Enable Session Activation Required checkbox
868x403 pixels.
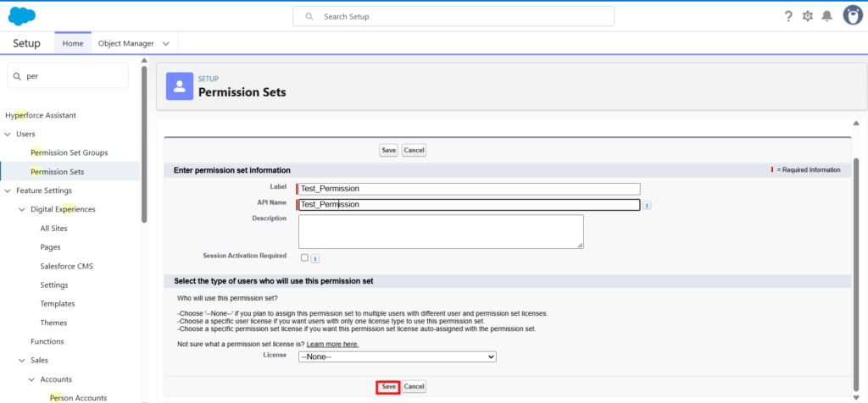coord(304,257)
